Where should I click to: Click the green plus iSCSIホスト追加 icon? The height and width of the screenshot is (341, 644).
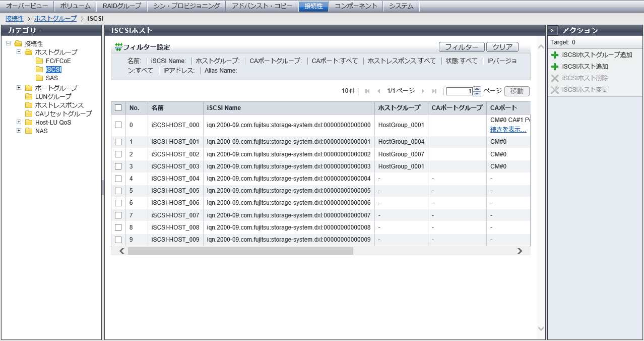pyautogui.click(x=555, y=67)
